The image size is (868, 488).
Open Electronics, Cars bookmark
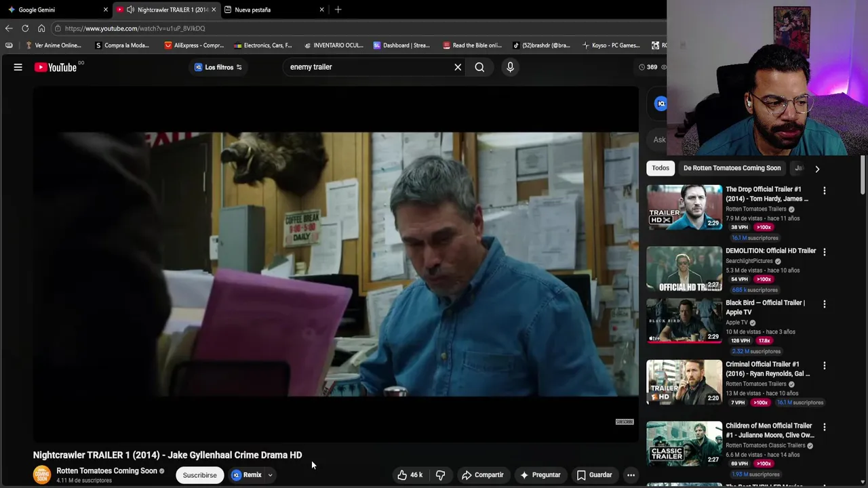[x=263, y=45]
